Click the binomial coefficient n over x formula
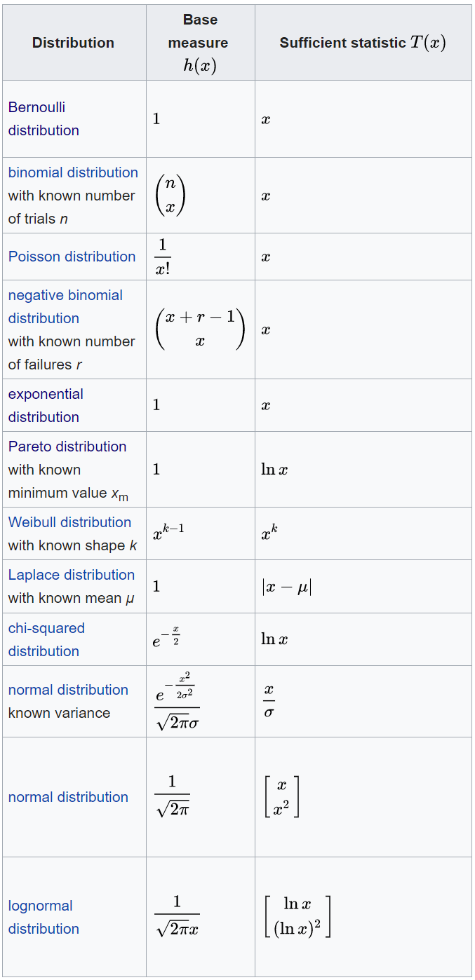 (170, 196)
